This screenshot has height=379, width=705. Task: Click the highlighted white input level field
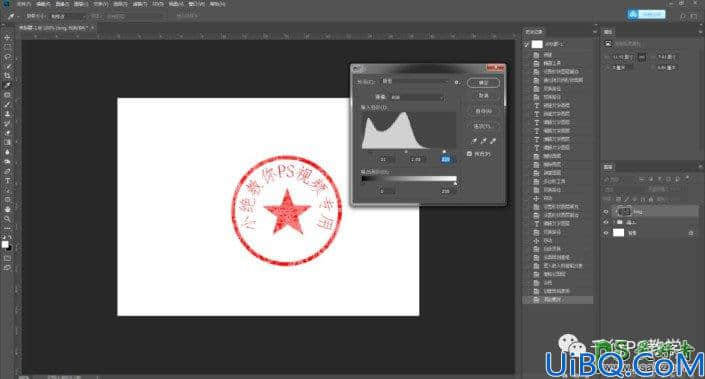coord(446,160)
